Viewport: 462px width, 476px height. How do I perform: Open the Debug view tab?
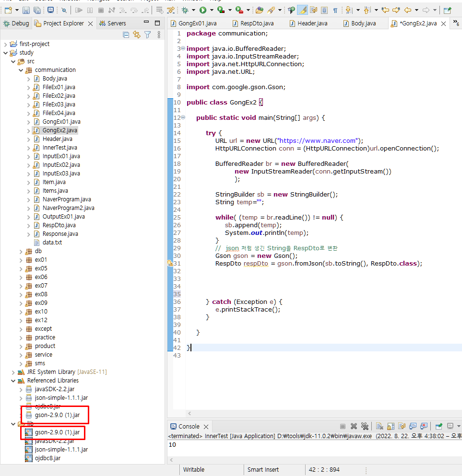click(16, 23)
